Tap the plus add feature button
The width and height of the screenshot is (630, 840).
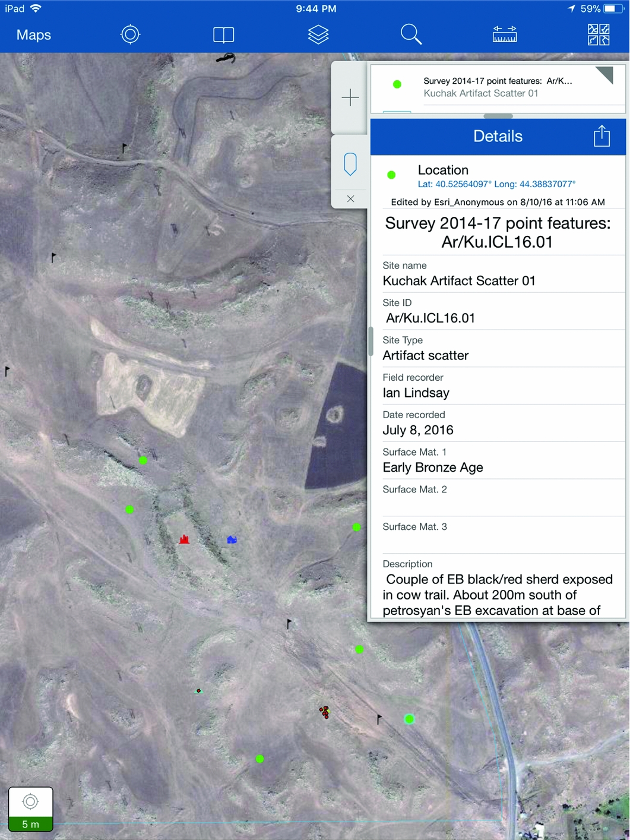350,97
